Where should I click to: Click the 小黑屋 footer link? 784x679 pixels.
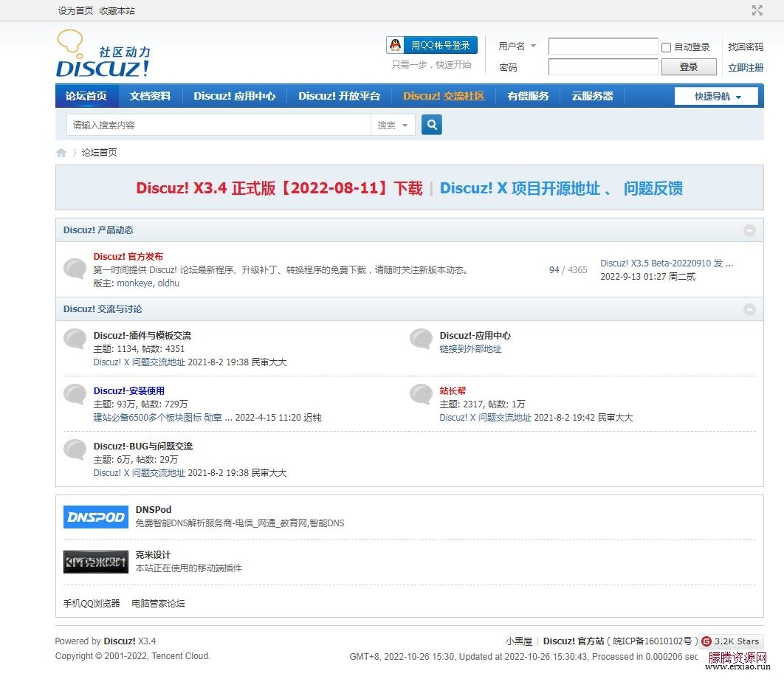pos(518,641)
